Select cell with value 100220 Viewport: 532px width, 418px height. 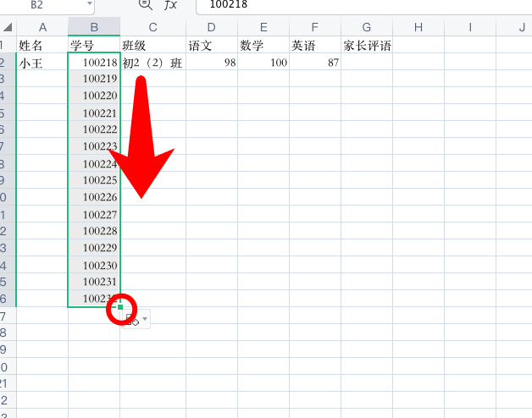[x=94, y=96]
